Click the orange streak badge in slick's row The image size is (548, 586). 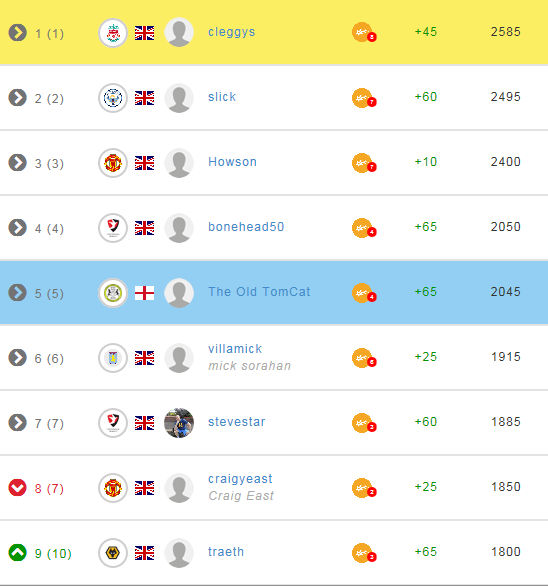[364, 98]
